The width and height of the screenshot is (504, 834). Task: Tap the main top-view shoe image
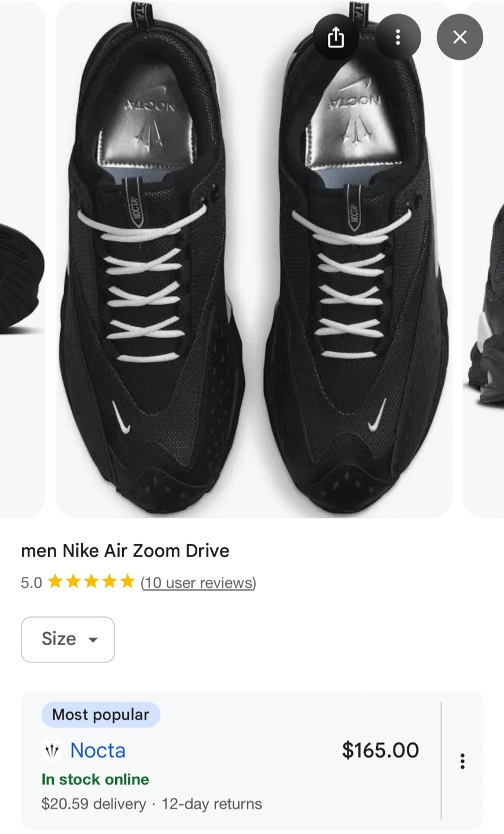(253, 259)
